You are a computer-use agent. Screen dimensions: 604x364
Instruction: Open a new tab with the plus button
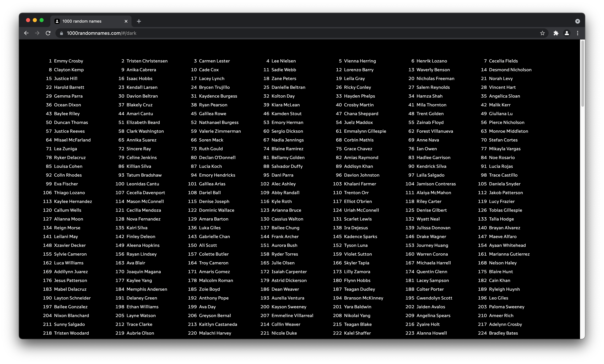(139, 21)
